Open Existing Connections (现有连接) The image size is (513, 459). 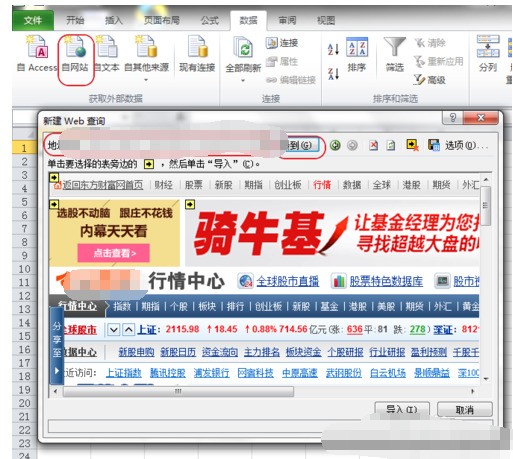(197, 53)
